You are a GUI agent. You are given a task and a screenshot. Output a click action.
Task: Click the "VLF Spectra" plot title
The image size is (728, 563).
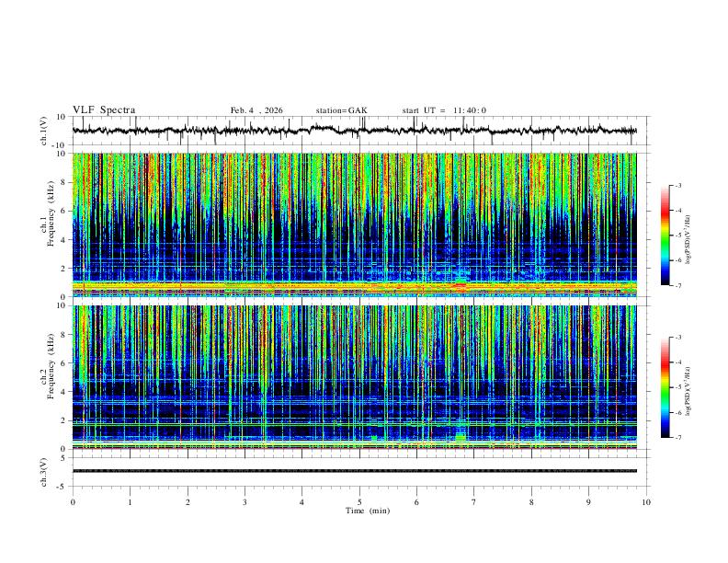click(x=104, y=110)
